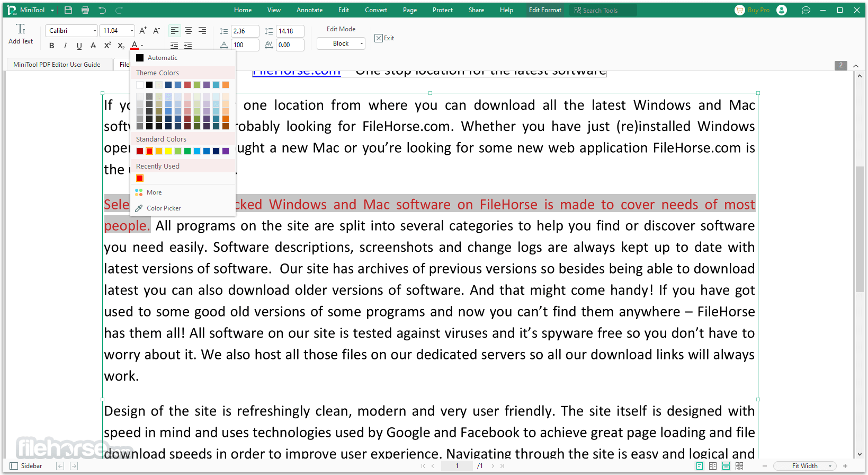Open the Annotate menu tab
This screenshot has width=868, height=475.
pyautogui.click(x=309, y=10)
